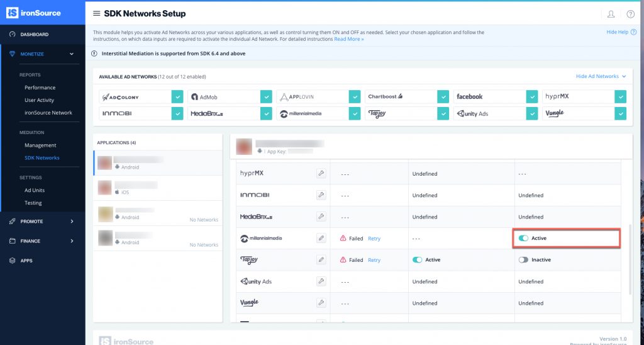The image size is (644, 345).
Task: Open the Unity Ads row settings wrench
Action: [x=321, y=281]
